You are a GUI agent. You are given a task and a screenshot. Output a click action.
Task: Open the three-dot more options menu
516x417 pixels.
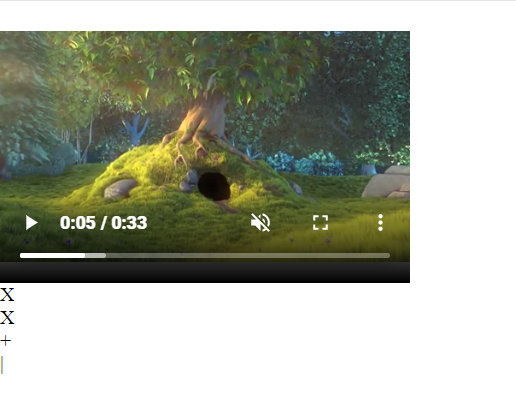click(x=380, y=223)
